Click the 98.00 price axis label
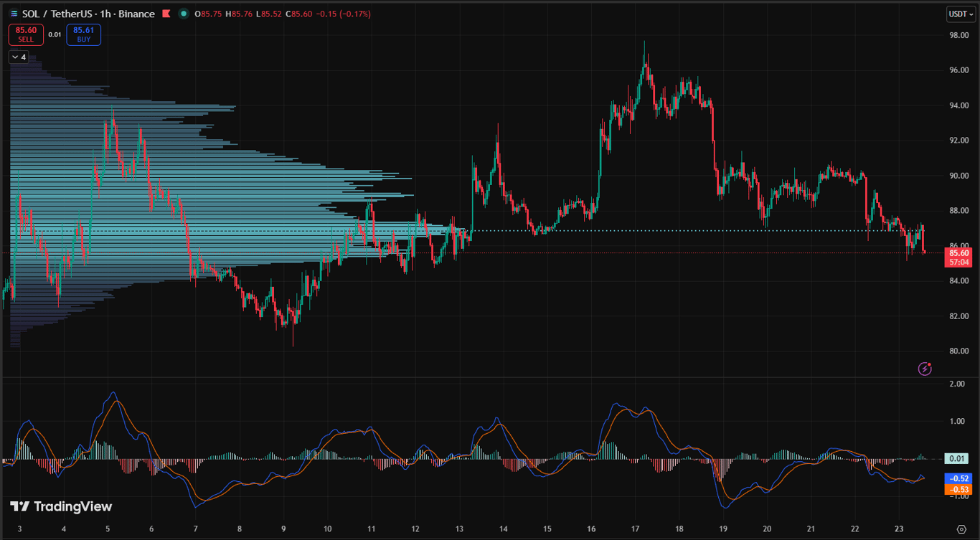The width and height of the screenshot is (980, 540). [958, 35]
